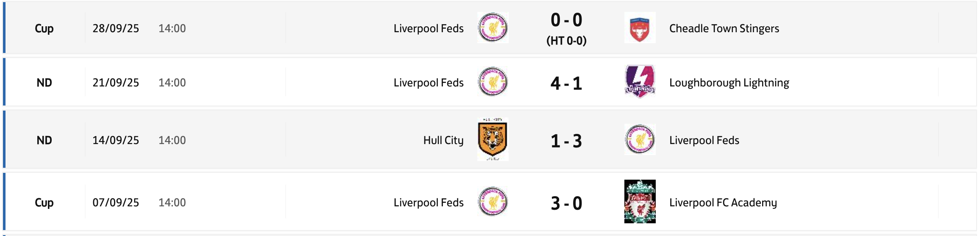Click the 21/09/25 fixture date
This screenshot has width=980, height=236.
coord(116,83)
